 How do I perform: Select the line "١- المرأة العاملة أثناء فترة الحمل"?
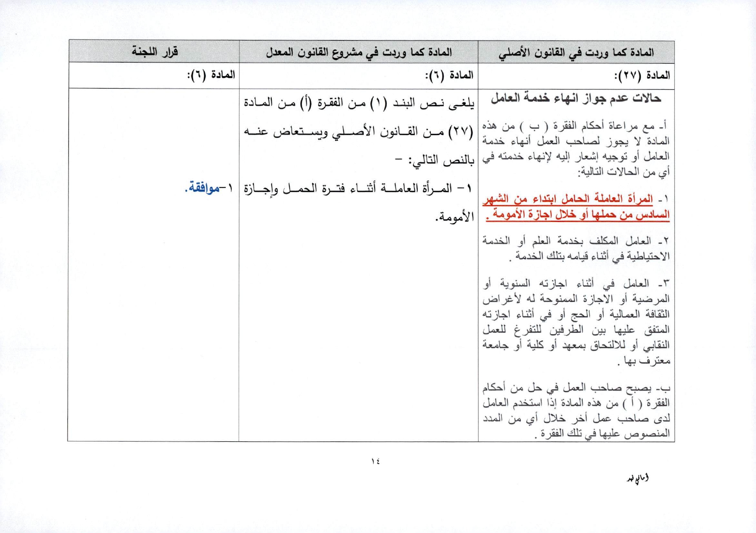[x=359, y=188]
